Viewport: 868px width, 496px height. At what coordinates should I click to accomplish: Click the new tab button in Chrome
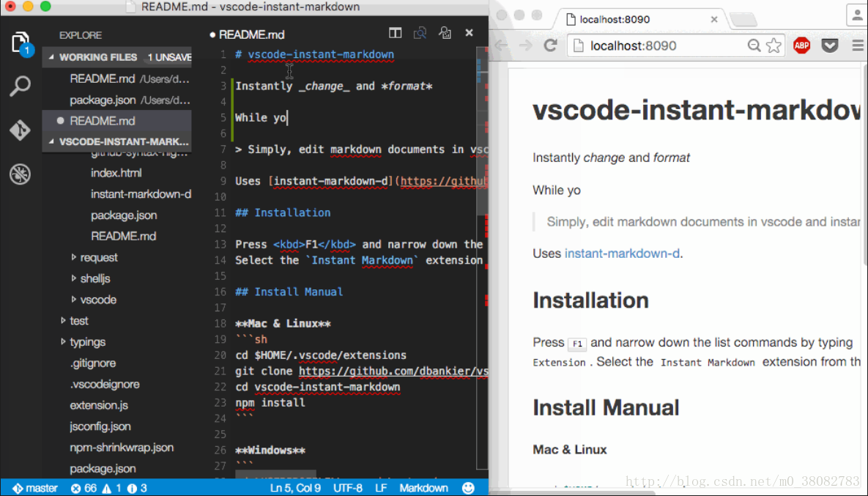coord(744,20)
